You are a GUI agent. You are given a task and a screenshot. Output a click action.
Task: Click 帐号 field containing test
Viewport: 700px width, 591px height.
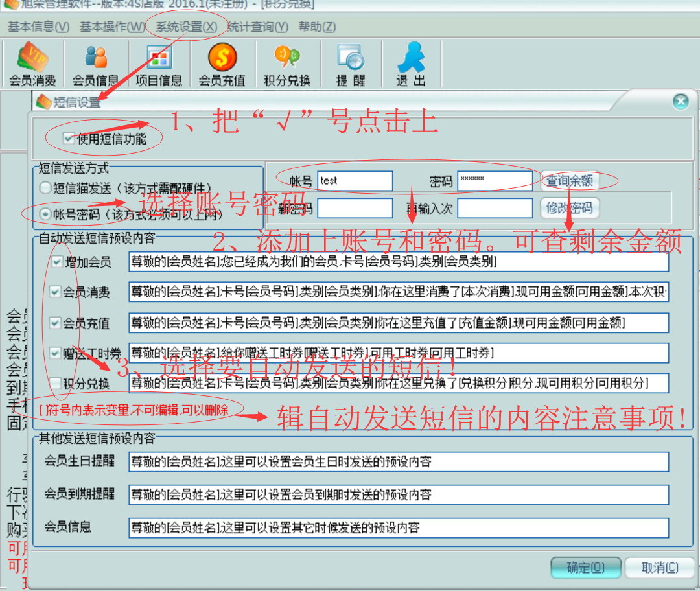coord(355,181)
